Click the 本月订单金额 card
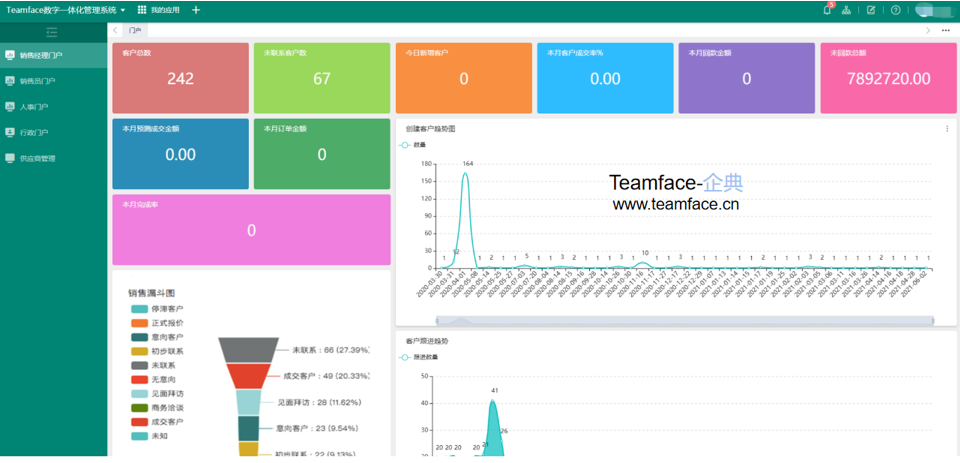This screenshot has width=960, height=463. (322, 154)
